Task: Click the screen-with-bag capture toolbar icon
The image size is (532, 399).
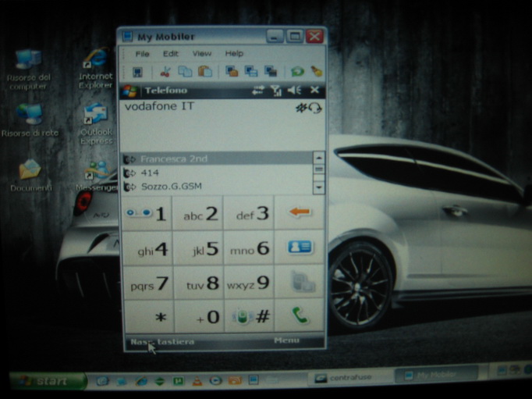Action: (x=232, y=71)
